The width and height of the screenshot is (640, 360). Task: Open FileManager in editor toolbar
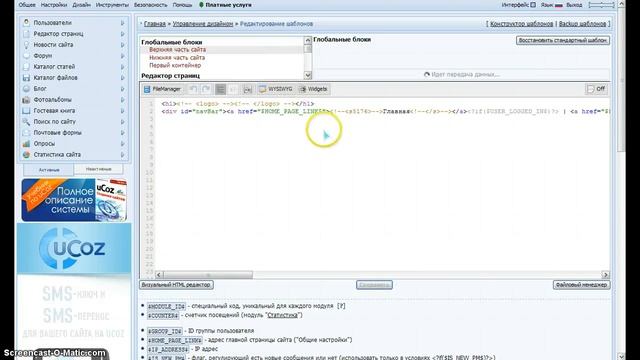pos(162,89)
